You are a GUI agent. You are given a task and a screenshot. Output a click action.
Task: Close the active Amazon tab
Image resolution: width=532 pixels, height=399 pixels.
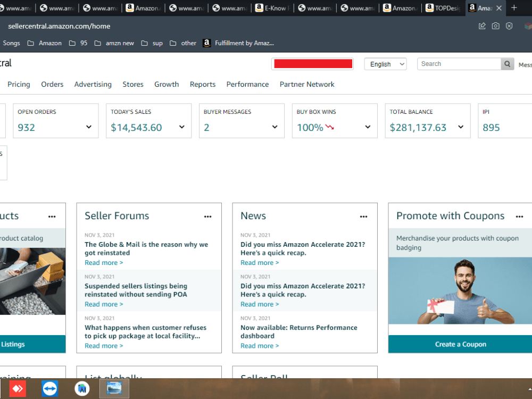tap(499, 8)
